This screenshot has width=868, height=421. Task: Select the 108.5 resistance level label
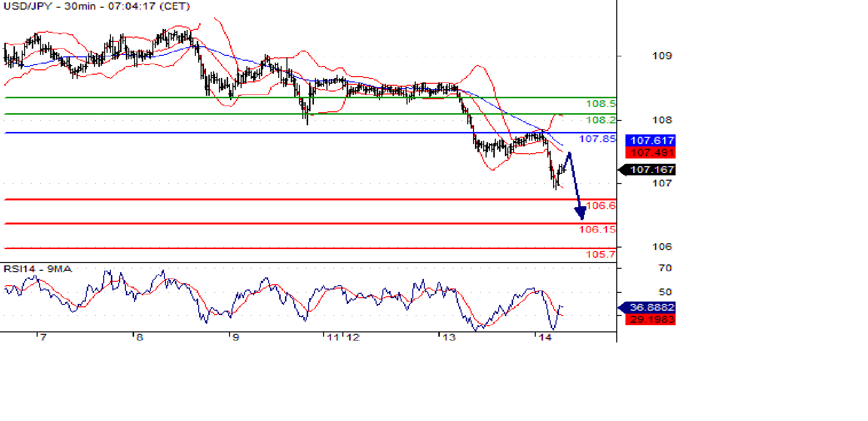coord(601,104)
